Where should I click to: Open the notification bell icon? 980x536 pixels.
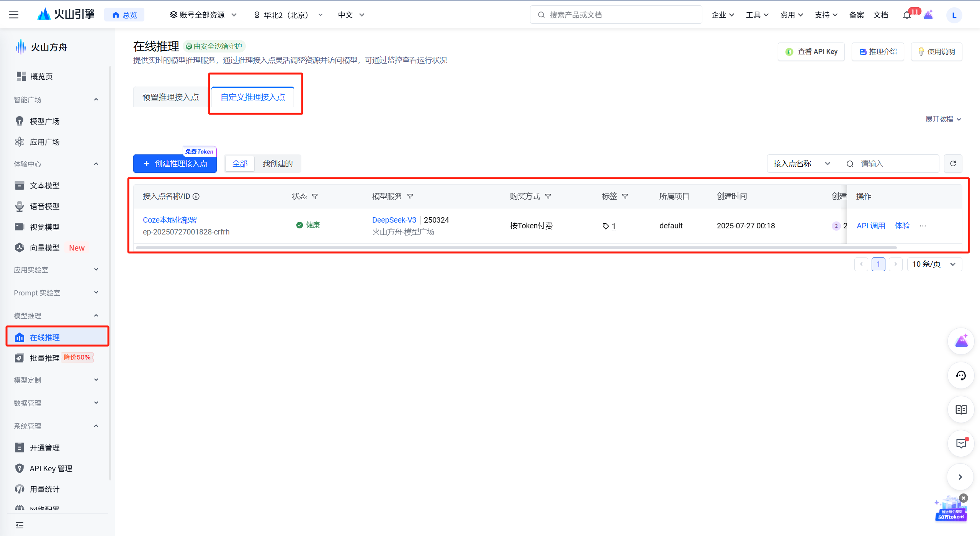(x=907, y=15)
